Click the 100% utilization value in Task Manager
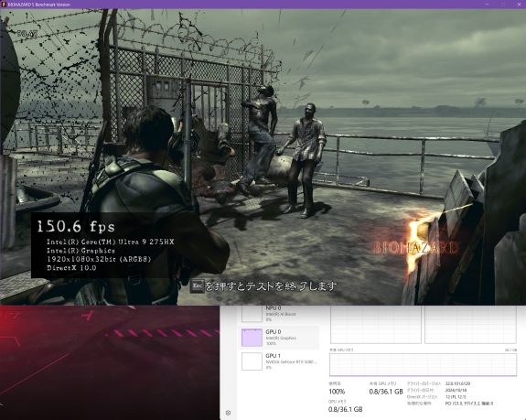 click(337, 392)
